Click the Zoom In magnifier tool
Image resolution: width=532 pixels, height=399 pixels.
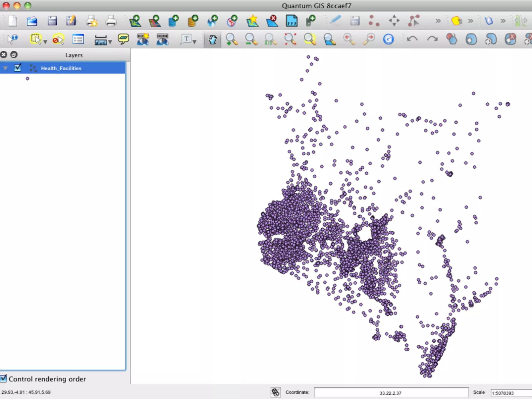pos(231,39)
